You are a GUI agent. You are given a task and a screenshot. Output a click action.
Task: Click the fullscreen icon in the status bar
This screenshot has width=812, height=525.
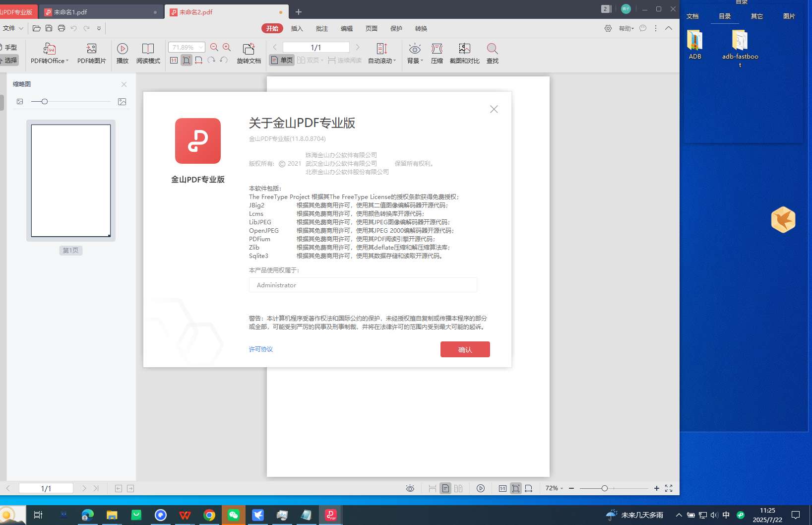(669, 488)
